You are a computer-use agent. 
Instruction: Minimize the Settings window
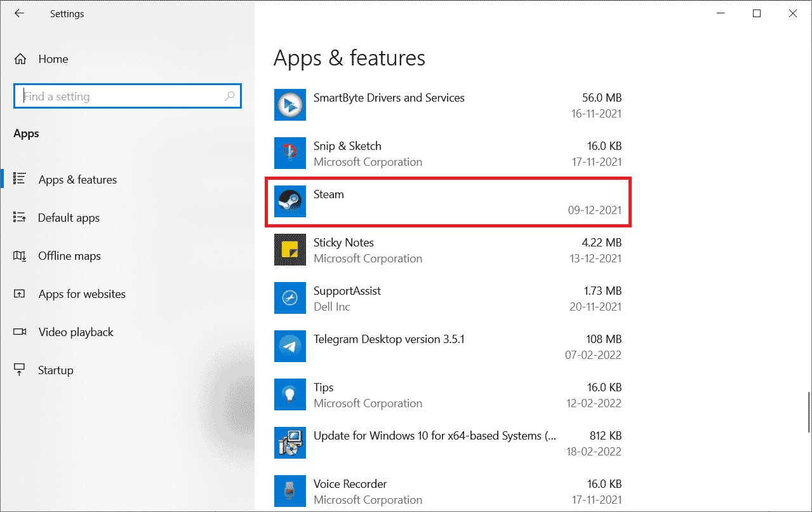pos(721,13)
